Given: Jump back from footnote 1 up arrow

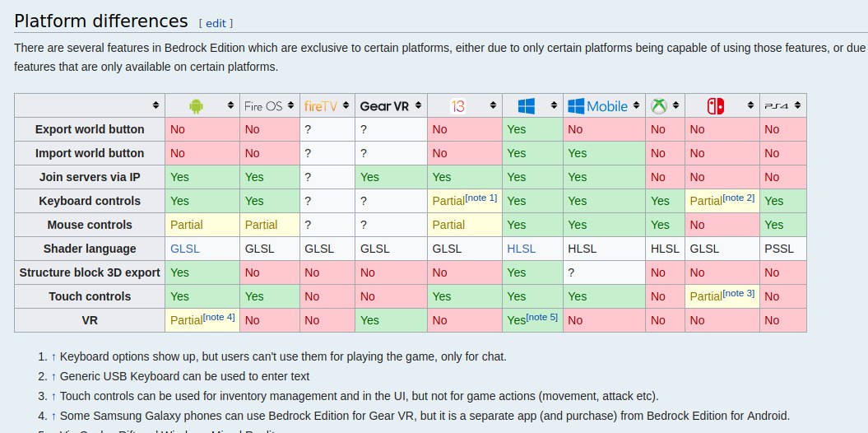Looking at the screenshot, I should click(53, 356).
